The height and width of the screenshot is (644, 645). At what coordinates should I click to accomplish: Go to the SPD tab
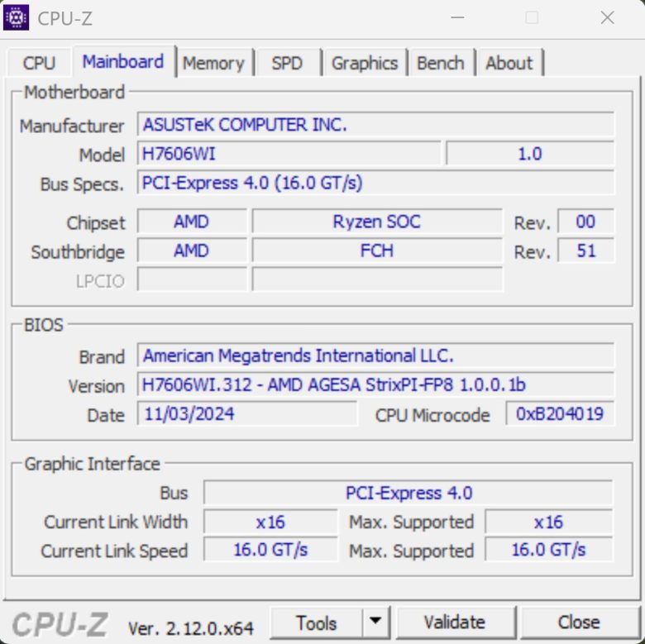287,64
